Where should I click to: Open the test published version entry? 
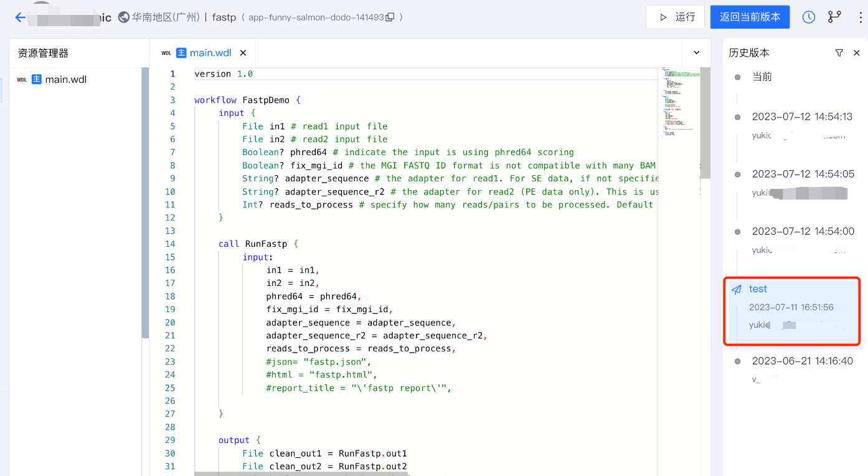791,307
